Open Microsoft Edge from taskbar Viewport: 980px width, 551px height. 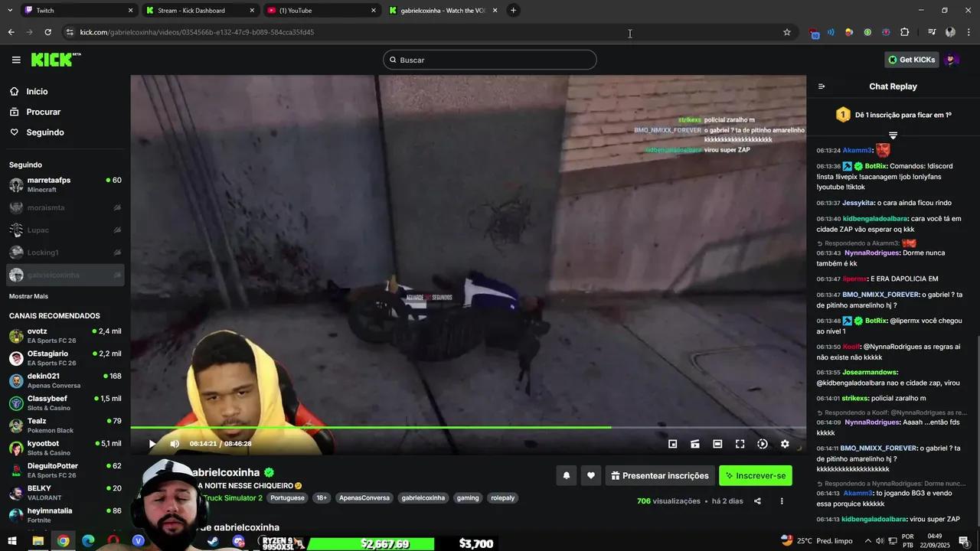pos(88,541)
